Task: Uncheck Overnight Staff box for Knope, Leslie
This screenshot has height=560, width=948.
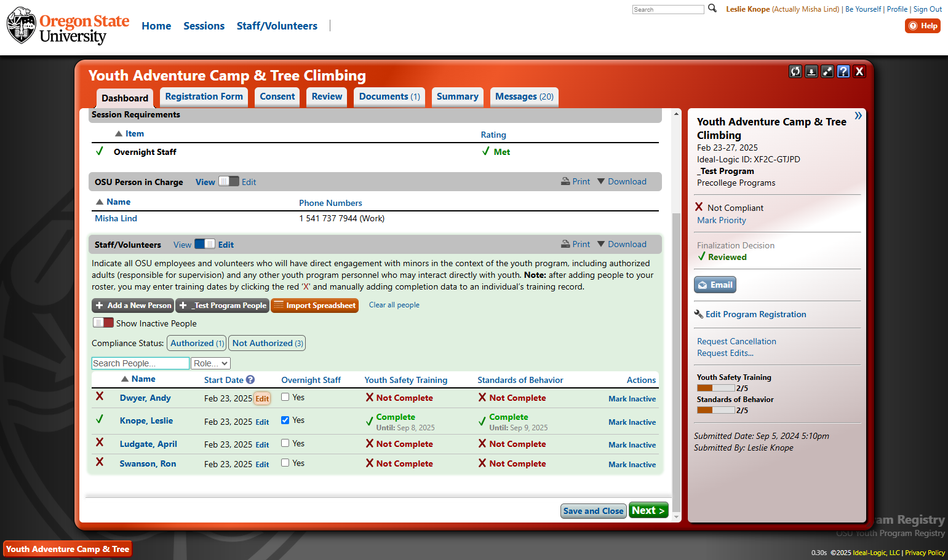Action: (285, 420)
